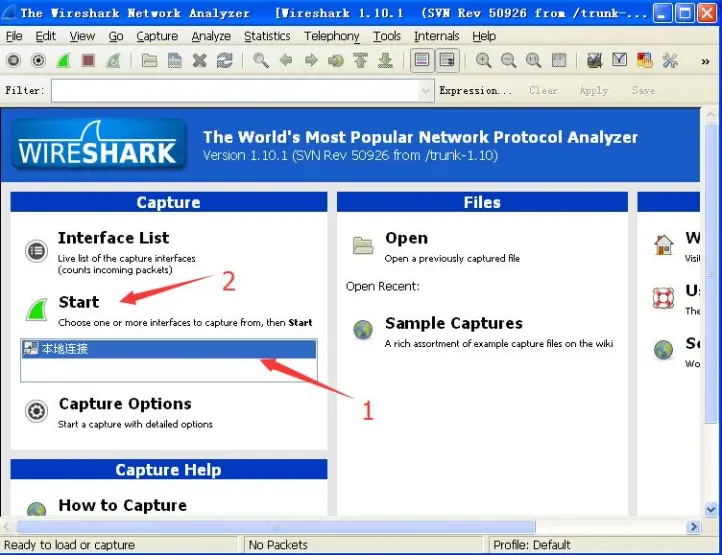
Task: Open the Capture menu
Action: click(x=157, y=36)
